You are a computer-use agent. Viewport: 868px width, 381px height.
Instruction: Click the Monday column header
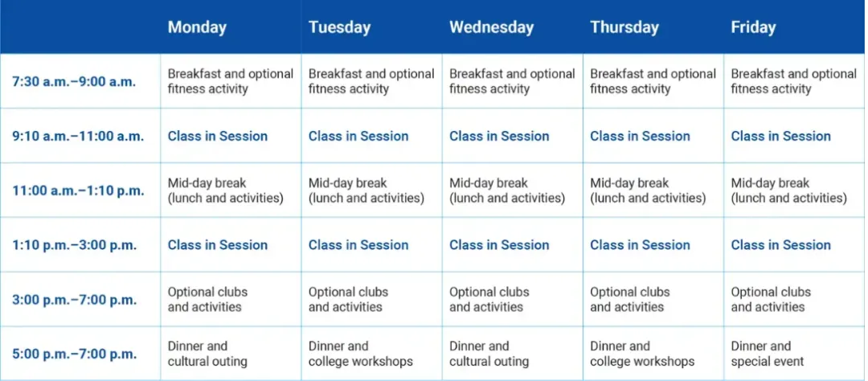coord(197,27)
